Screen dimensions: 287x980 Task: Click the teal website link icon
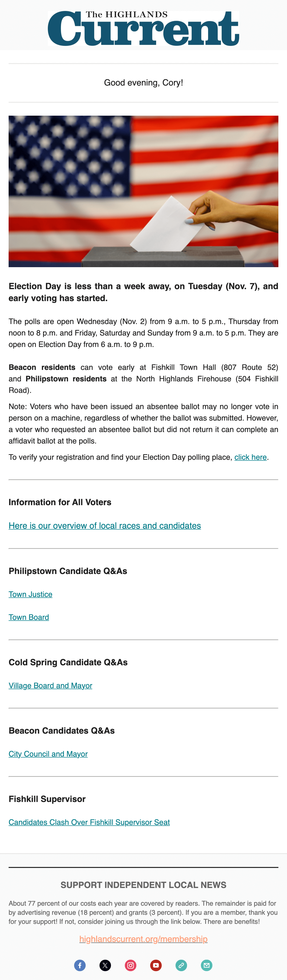coord(181,965)
